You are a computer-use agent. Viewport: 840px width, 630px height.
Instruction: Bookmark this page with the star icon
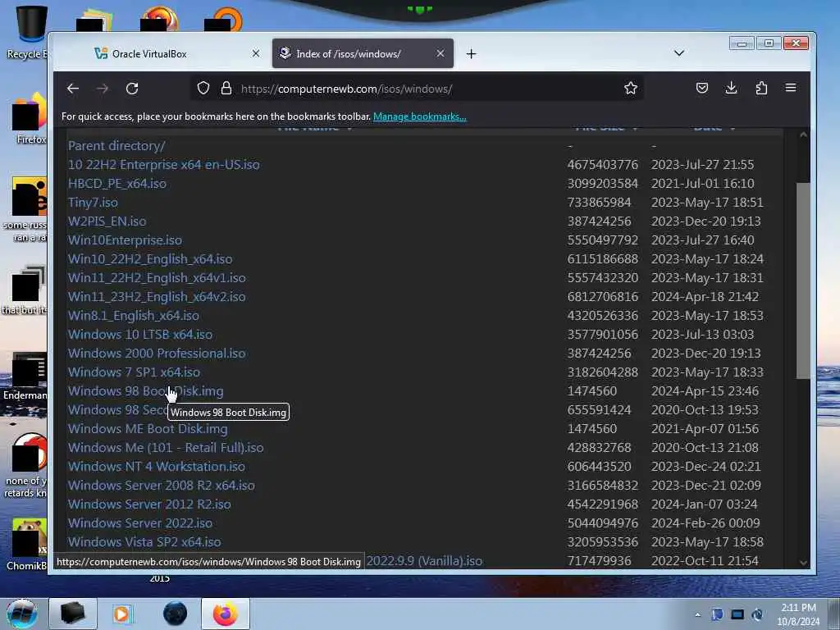(x=631, y=88)
